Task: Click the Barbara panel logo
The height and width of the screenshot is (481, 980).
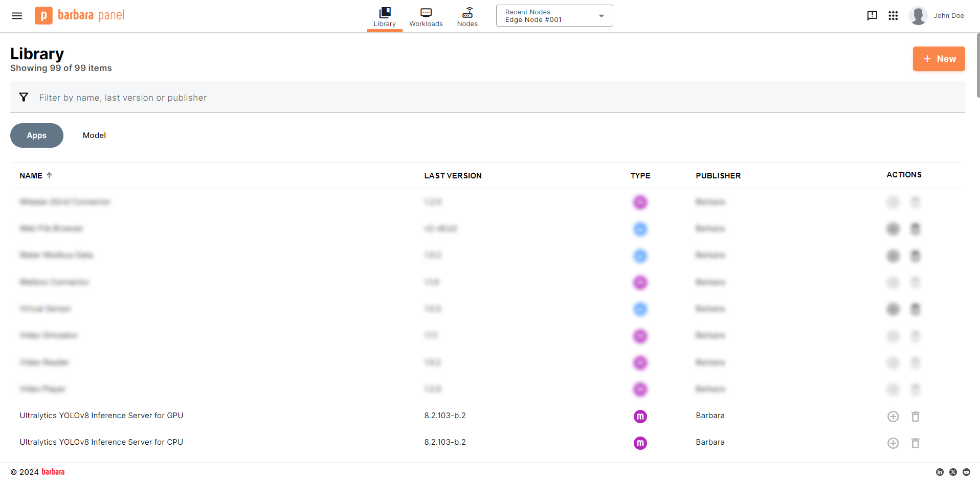Action: pos(80,16)
